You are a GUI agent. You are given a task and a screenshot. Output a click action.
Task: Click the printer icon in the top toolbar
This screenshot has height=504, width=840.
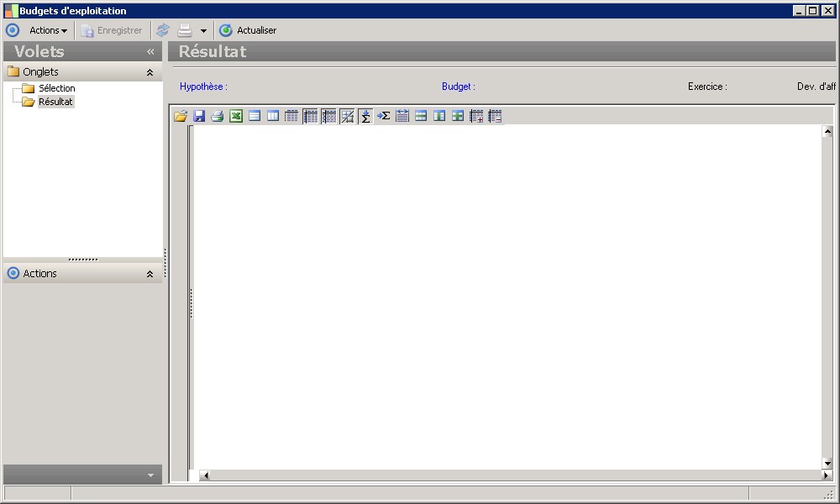pos(185,30)
